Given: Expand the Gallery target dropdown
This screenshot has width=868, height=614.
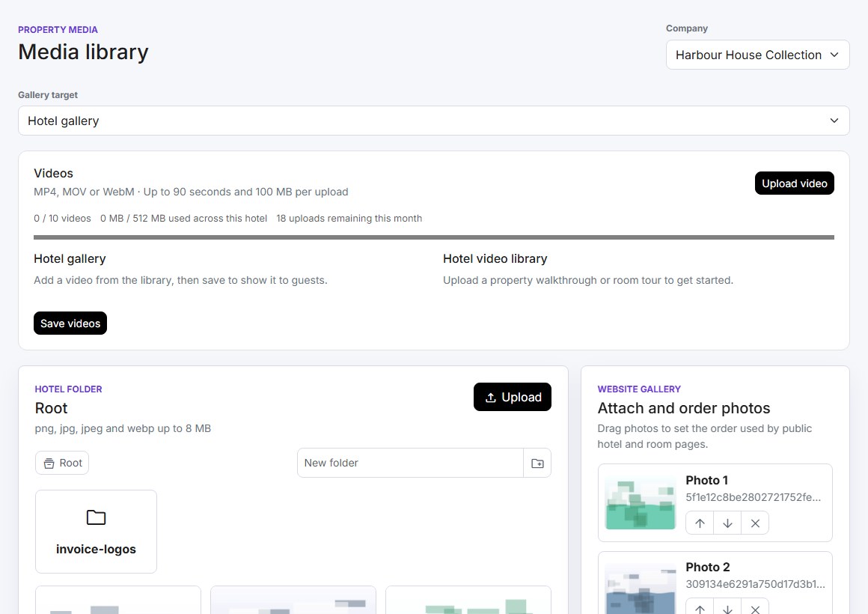Looking at the screenshot, I should [x=433, y=121].
